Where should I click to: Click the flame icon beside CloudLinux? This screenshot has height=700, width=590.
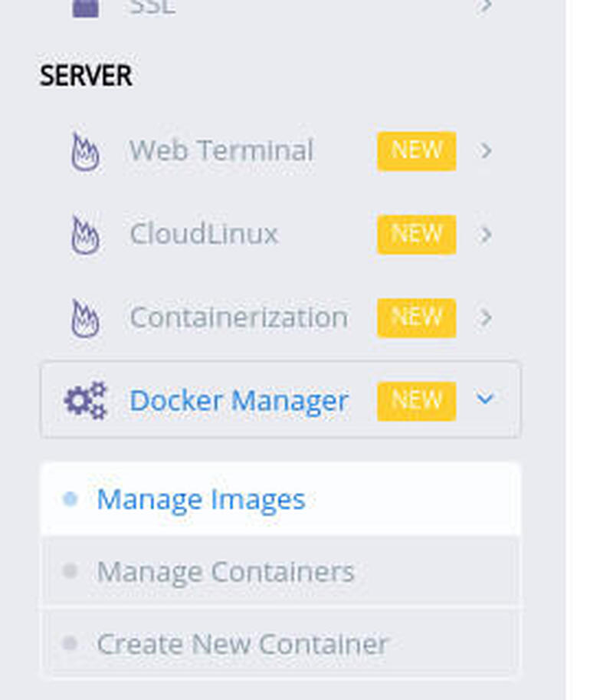click(x=85, y=235)
